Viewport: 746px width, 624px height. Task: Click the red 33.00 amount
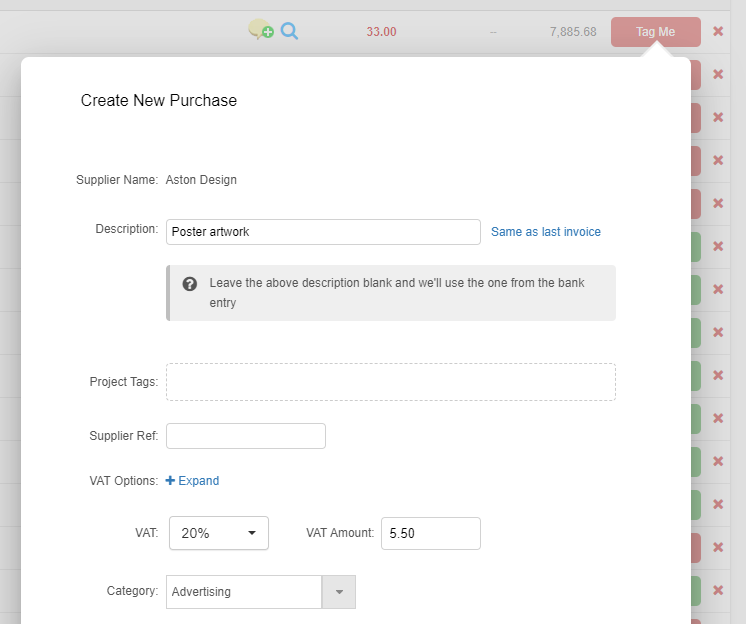pyautogui.click(x=381, y=32)
